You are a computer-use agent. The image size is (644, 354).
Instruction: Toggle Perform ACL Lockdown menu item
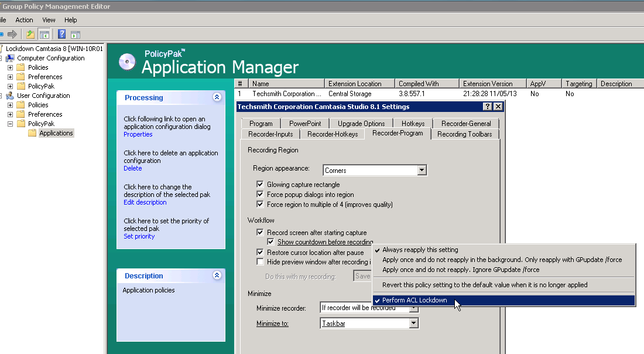coord(503,300)
